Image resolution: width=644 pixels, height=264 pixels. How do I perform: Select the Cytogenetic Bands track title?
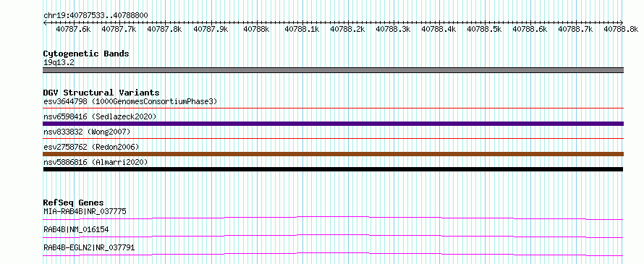tap(86, 54)
